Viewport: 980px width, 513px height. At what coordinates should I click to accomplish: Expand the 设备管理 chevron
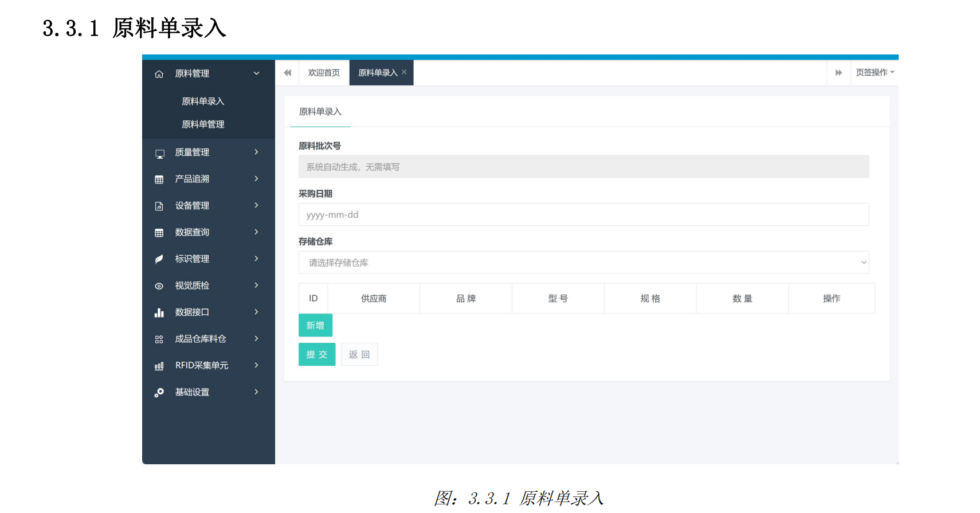pyautogui.click(x=256, y=205)
